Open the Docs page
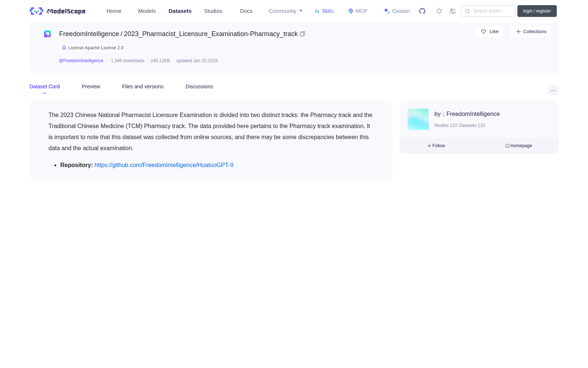 (x=246, y=11)
